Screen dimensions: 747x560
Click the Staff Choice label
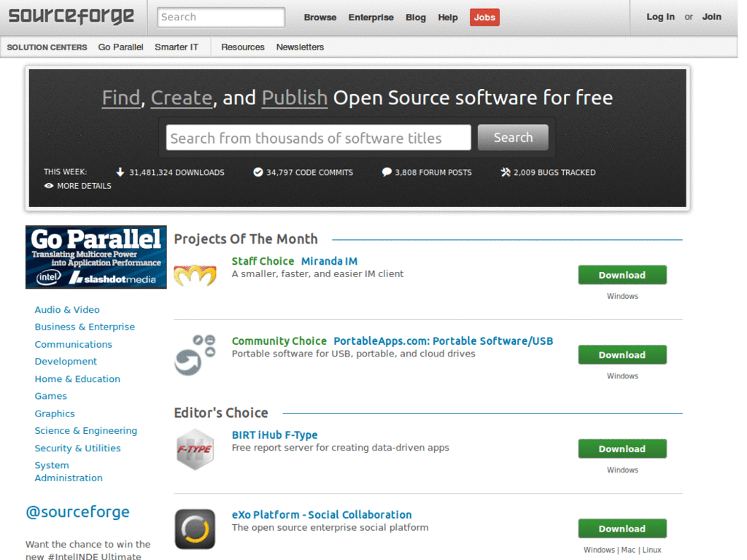(x=263, y=261)
